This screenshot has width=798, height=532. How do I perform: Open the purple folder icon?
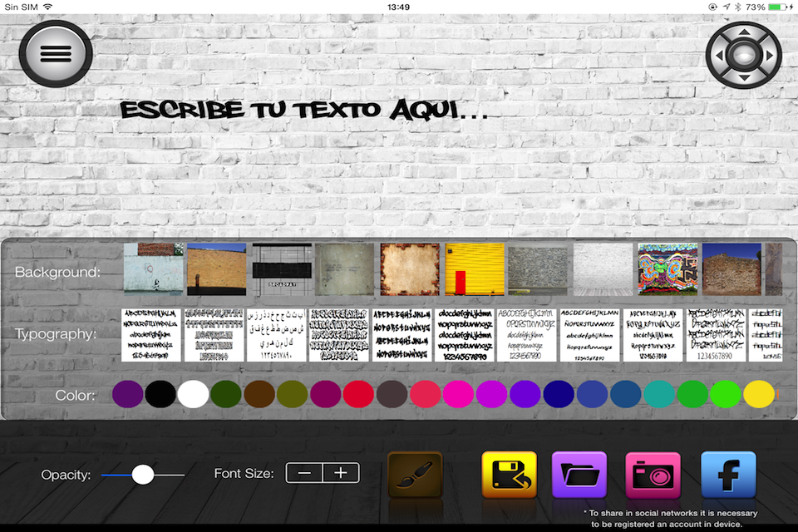coord(579,475)
